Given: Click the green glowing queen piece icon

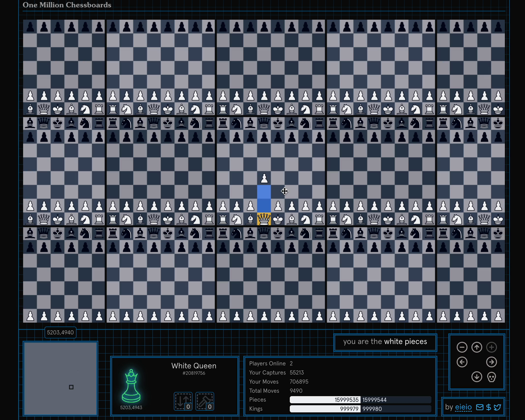Looking at the screenshot, I should coord(131,386).
